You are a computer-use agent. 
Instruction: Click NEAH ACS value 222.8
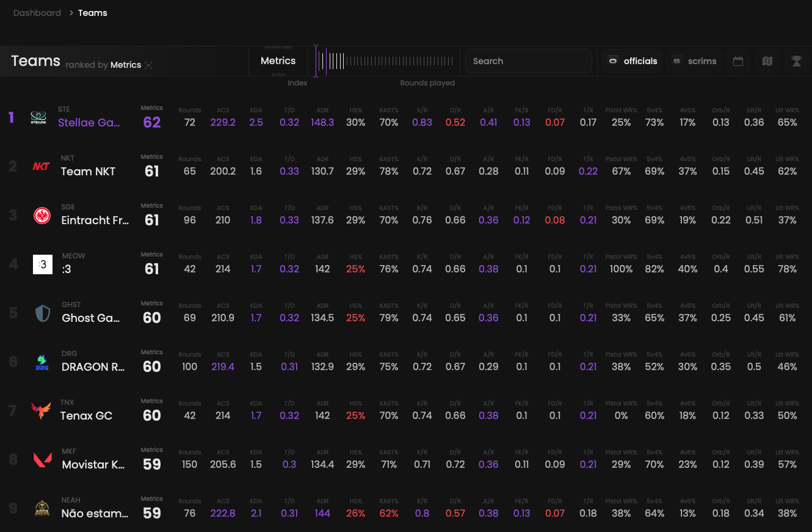pos(223,513)
